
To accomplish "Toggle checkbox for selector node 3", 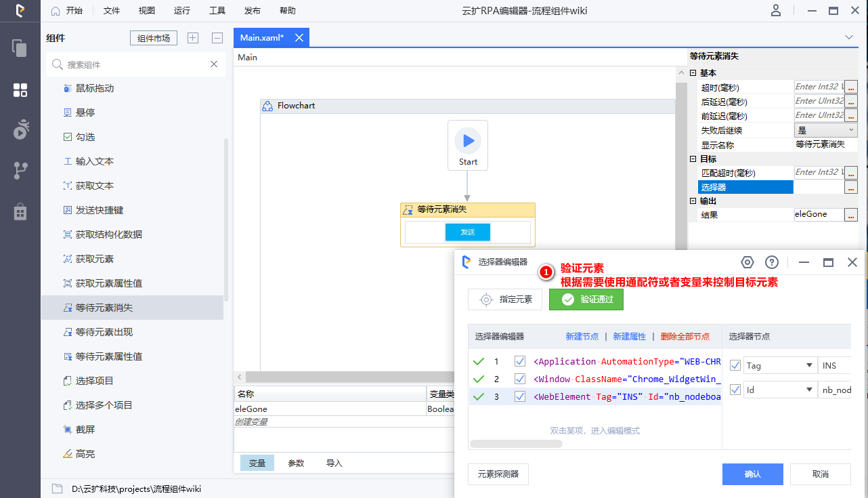I will [x=520, y=396].
